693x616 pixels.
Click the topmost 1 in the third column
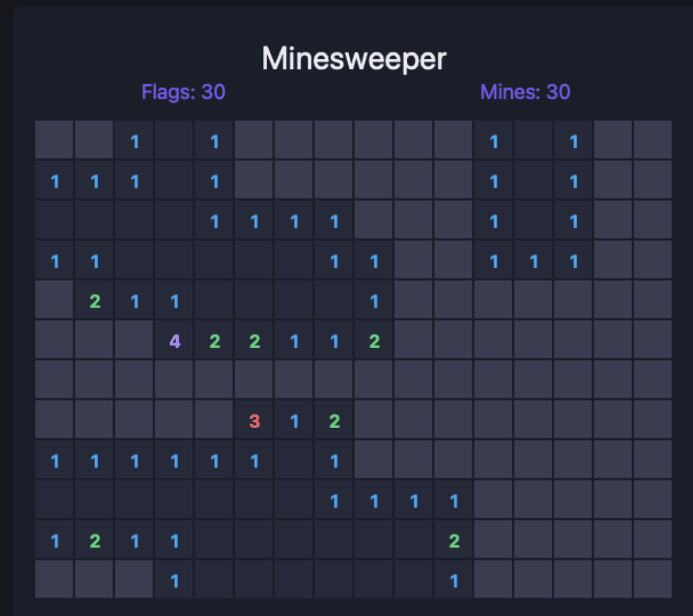click(134, 142)
